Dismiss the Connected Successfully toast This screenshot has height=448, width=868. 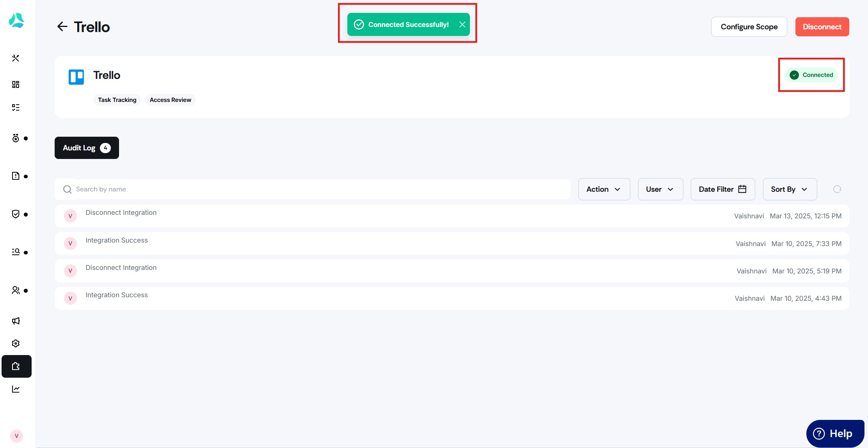462,25
